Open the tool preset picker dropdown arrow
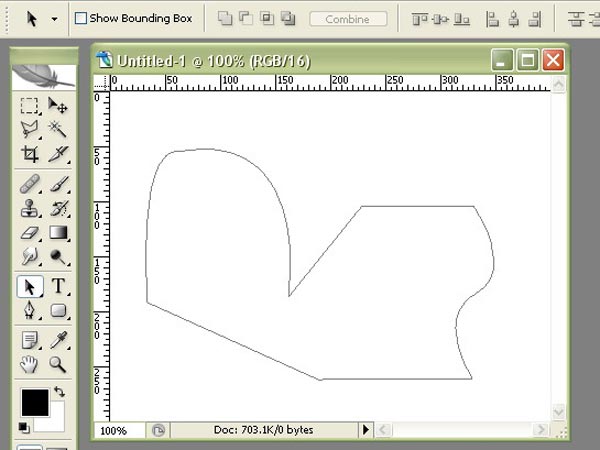This screenshot has width=600, height=450. (55, 19)
